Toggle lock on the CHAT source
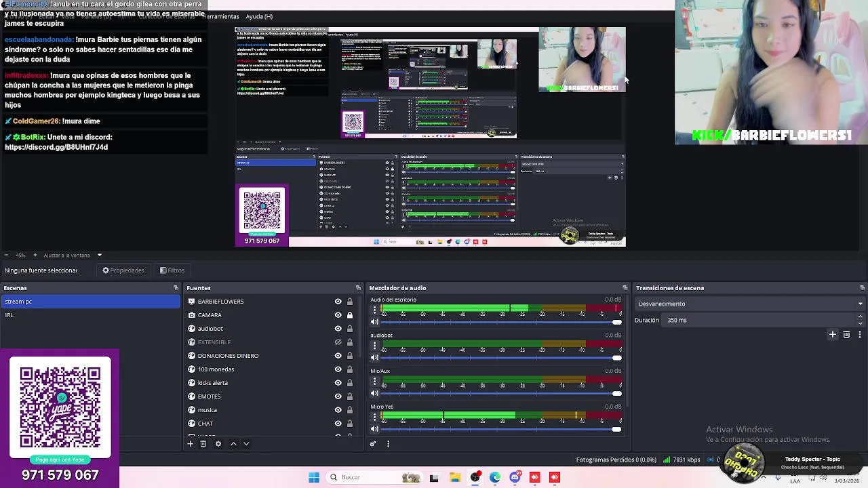The image size is (868, 488). click(350, 424)
